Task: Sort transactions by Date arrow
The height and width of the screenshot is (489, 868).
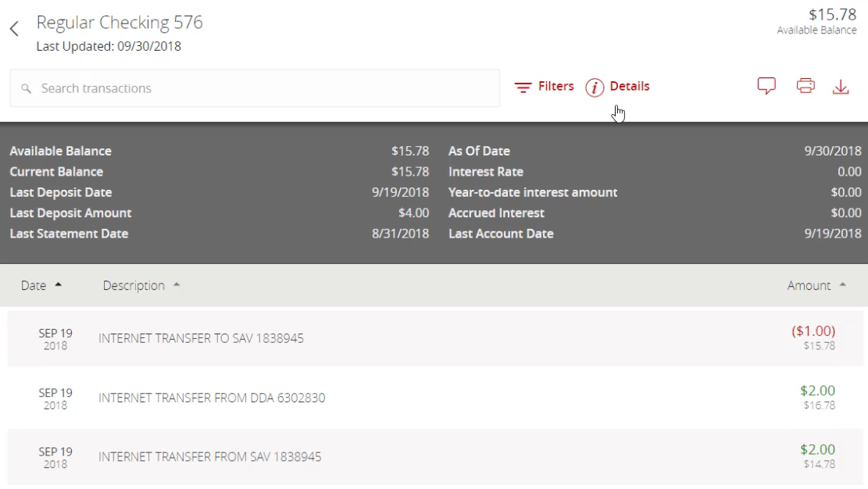Action: click(58, 286)
